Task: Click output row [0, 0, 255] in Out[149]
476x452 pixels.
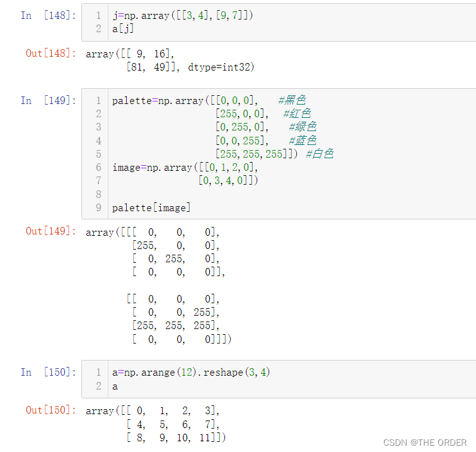Action: [175, 312]
